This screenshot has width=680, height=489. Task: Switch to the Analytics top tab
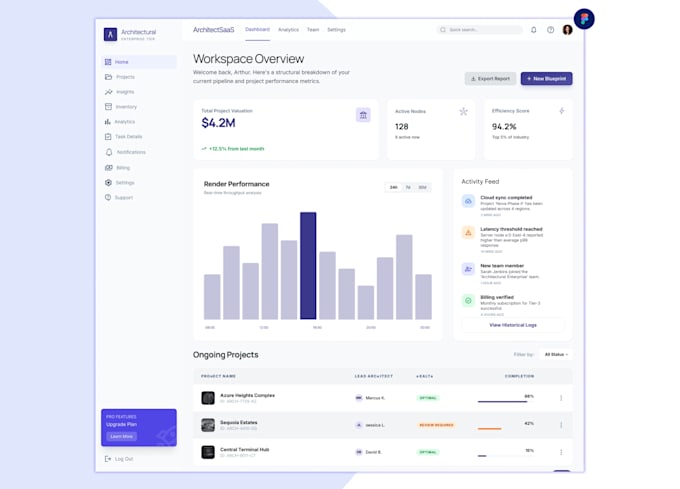click(288, 30)
